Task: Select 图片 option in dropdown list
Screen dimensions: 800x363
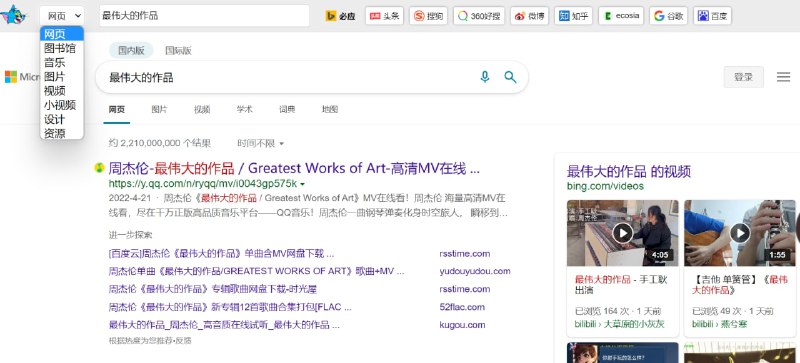Action: [62, 77]
